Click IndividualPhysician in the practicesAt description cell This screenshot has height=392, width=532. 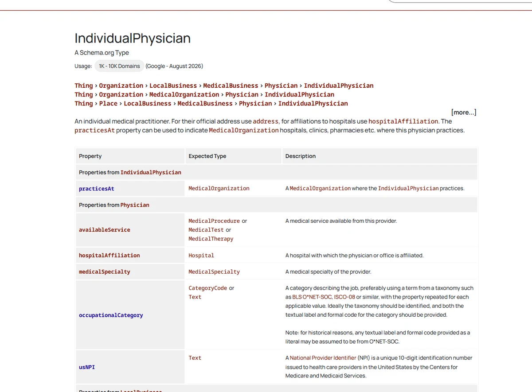408,188
